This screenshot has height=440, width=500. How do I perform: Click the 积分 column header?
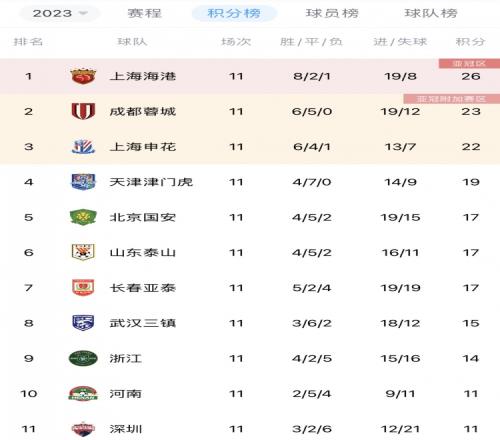[x=470, y=42]
